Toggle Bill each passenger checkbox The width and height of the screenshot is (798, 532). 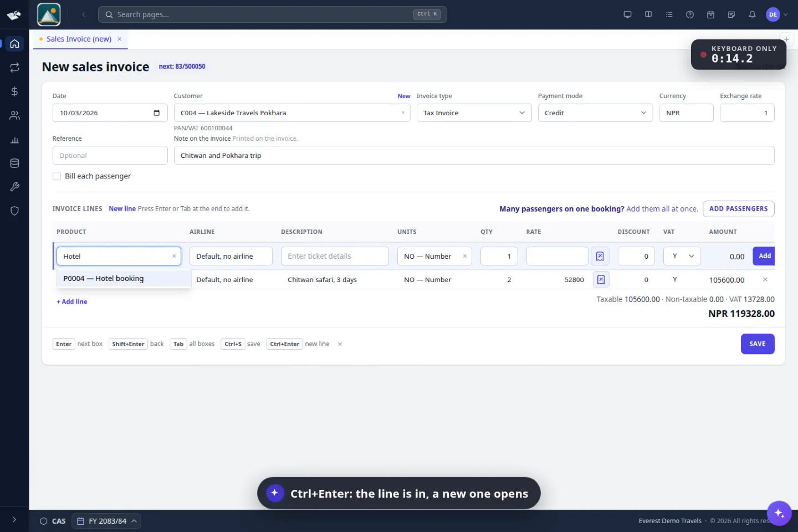pyautogui.click(x=57, y=176)
